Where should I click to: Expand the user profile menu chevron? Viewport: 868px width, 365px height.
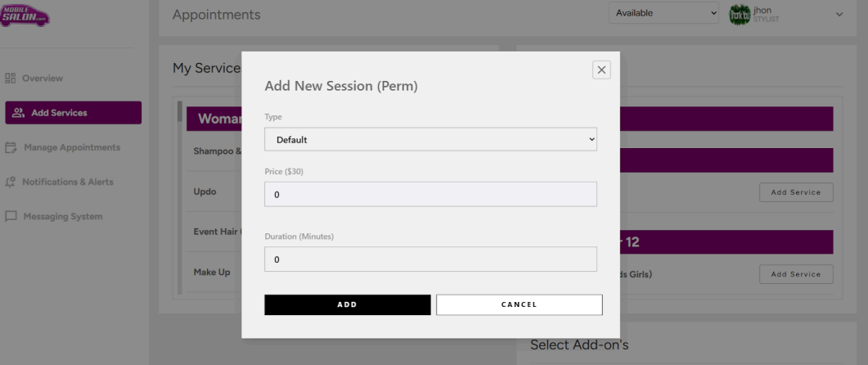pos(839,15)
